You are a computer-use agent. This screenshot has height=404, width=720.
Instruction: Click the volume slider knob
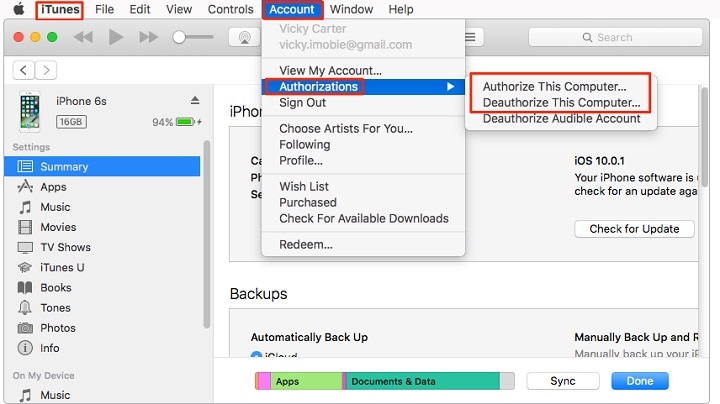(x=179, y=37)
